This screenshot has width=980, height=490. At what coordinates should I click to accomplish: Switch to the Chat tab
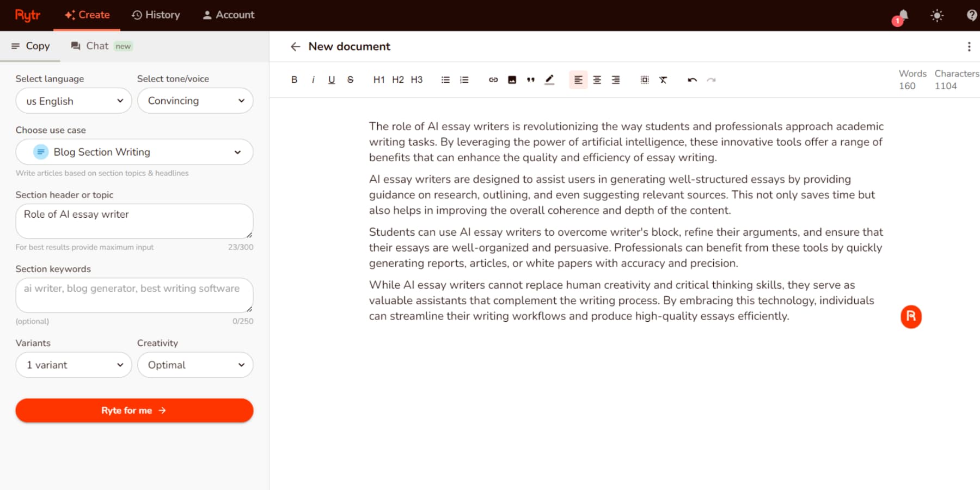point(97,46)
